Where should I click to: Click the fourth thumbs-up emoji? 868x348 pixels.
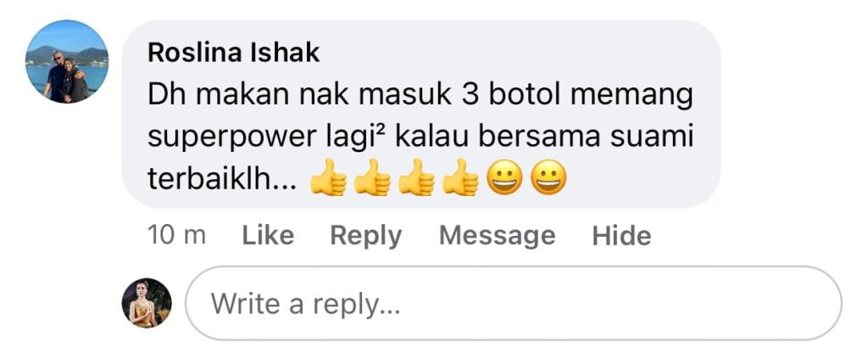[460, 178]
